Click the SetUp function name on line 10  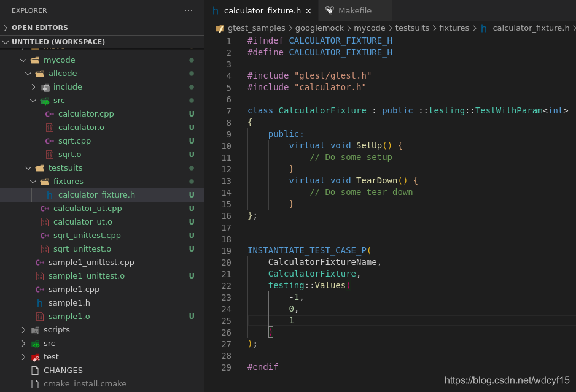[x=369, y=146]
